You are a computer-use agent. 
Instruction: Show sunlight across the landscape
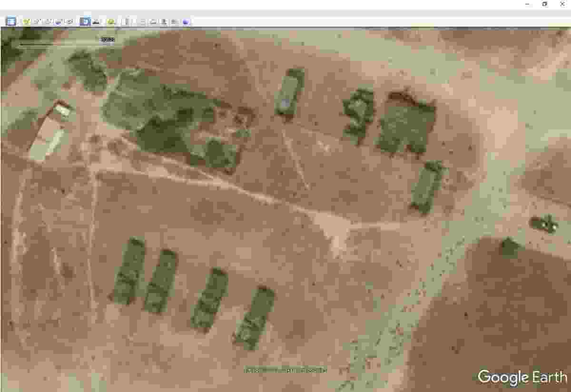point(97,21)
